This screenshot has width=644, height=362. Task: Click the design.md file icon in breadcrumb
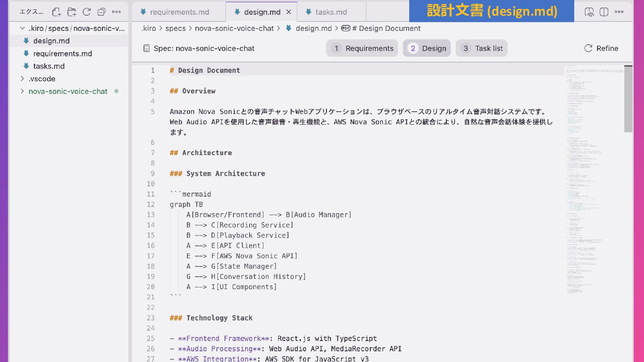288,28
